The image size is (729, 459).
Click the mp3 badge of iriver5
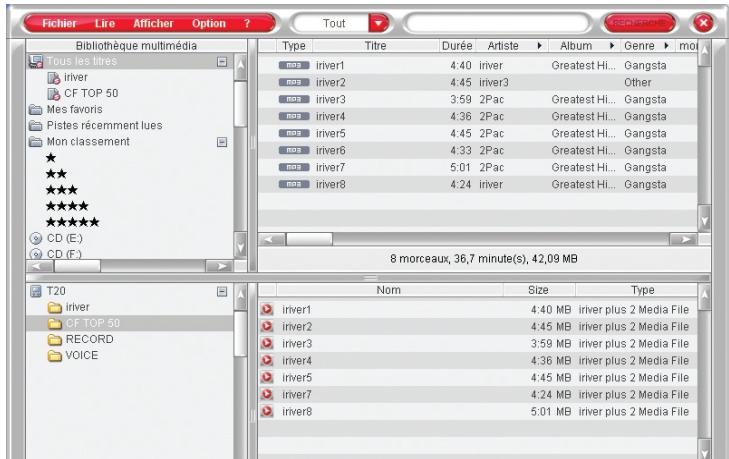(294, 133)
